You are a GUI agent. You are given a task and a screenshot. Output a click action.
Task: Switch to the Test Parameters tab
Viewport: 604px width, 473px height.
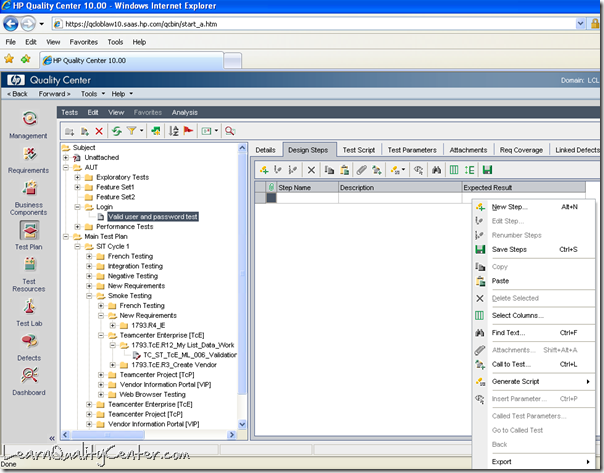pyautogui.click(x=412, y=150)
